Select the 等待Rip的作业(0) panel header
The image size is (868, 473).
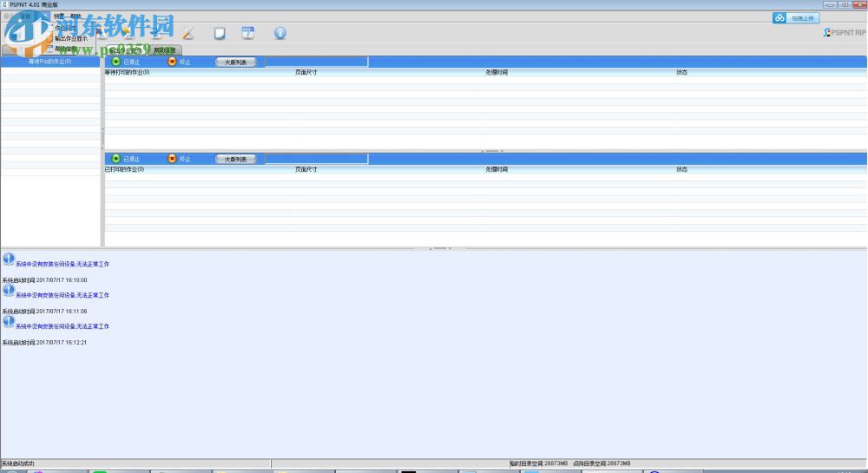(x=49, y=62)
